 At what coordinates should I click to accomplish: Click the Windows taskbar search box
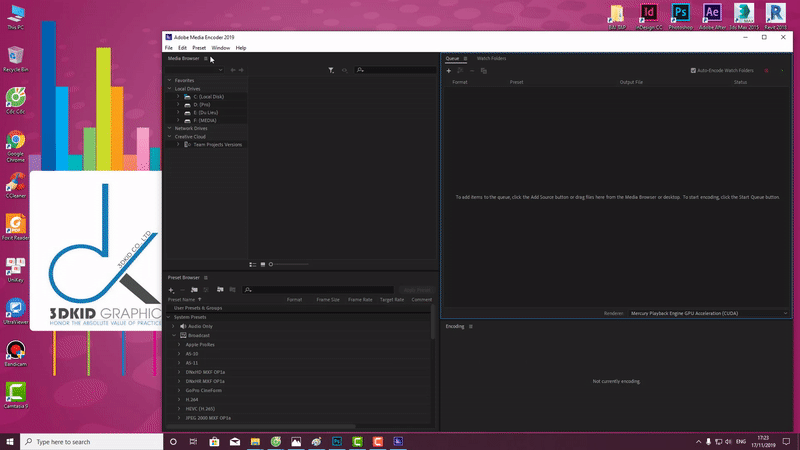tap(91, 442)
